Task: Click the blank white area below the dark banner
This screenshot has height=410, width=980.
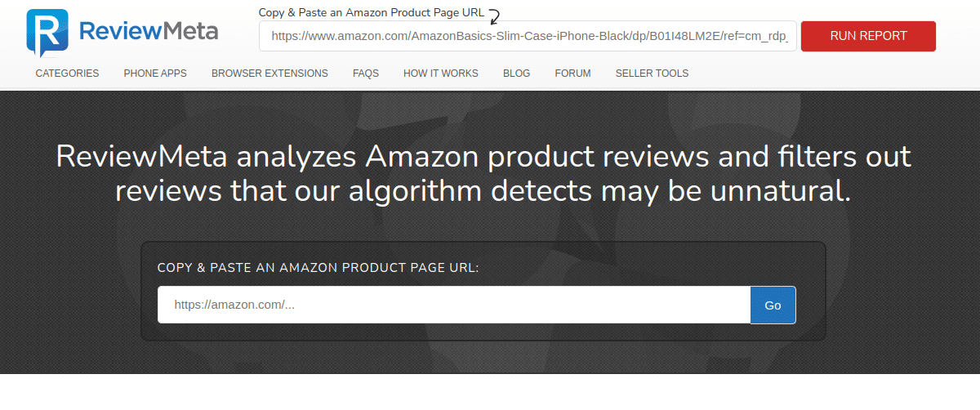Action: [x=490, y=392]
